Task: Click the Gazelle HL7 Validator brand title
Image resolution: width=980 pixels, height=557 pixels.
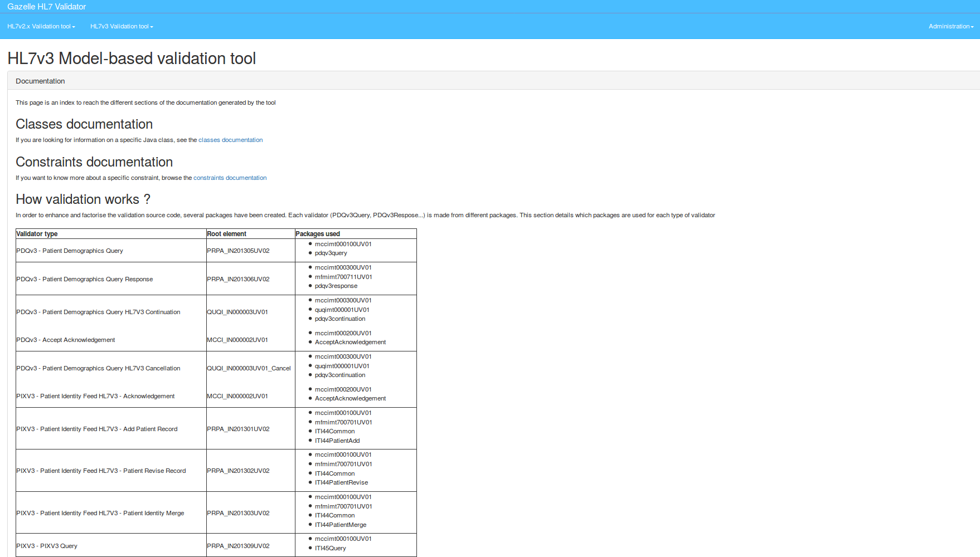Action: [46, 7]
